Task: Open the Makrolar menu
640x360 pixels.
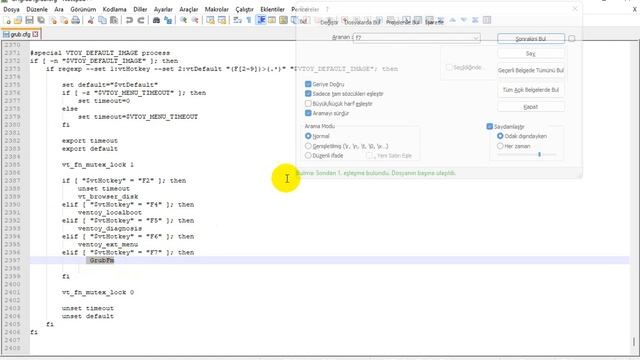Action: click(x=217, y=9)
